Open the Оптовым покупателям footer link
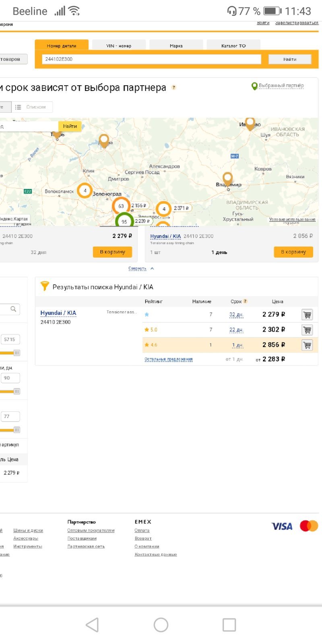Image resolution: width=322 pixels, height=644 pixels. [x=91, y=530]
